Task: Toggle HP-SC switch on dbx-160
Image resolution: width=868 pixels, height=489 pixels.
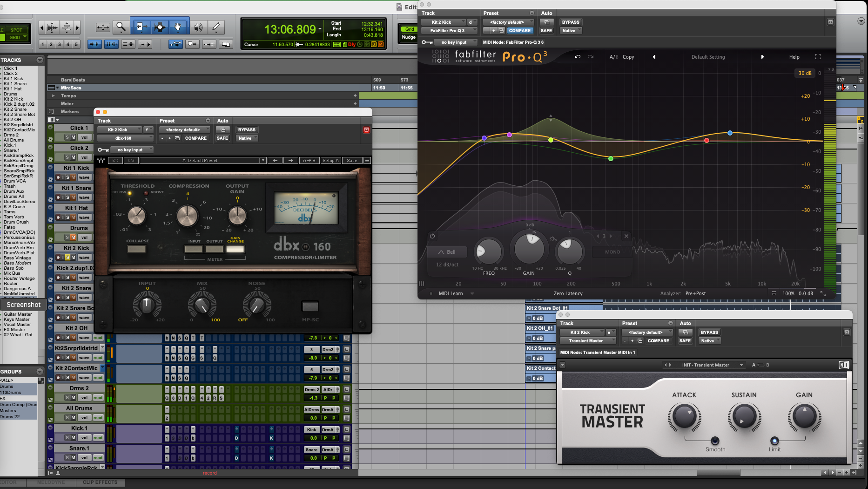Action: 310,306
